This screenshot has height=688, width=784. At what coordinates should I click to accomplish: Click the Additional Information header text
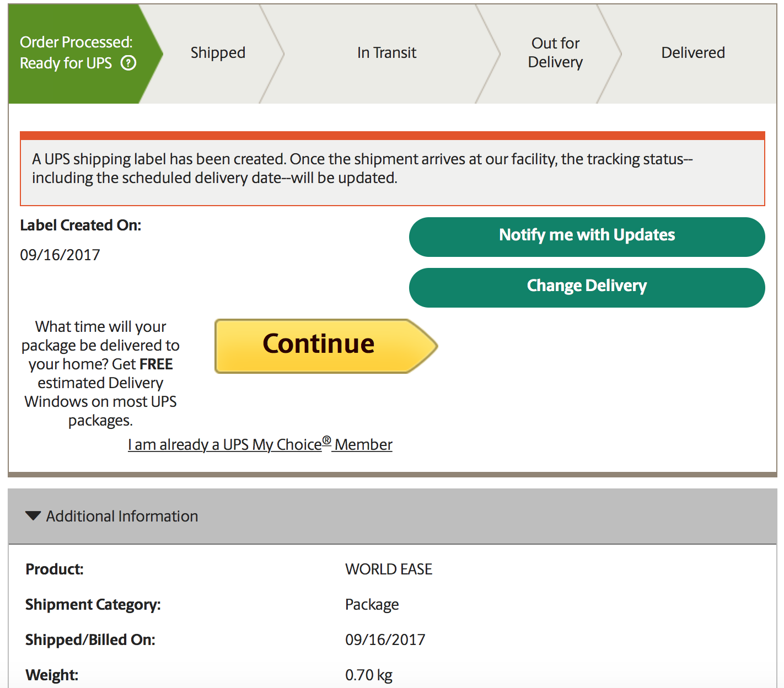[122, 516]
